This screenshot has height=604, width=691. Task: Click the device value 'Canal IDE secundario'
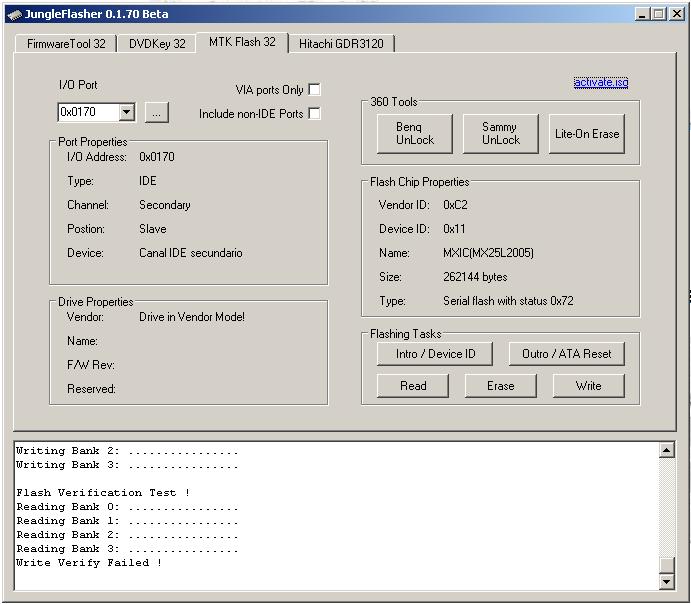tap(190, 253)
